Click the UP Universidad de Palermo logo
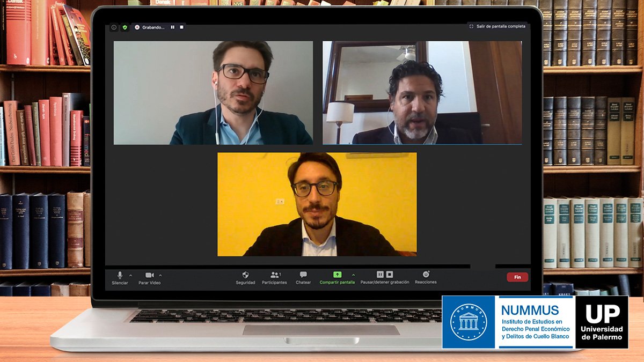This screenshot has height=362, width=644. tap(602, 322)
